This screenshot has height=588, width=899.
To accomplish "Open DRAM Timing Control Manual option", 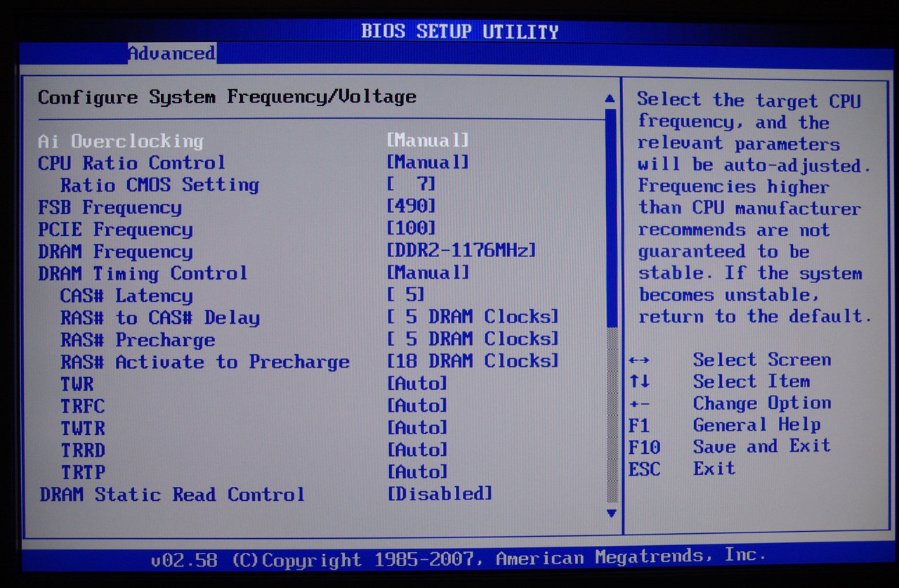I will 427,273.
